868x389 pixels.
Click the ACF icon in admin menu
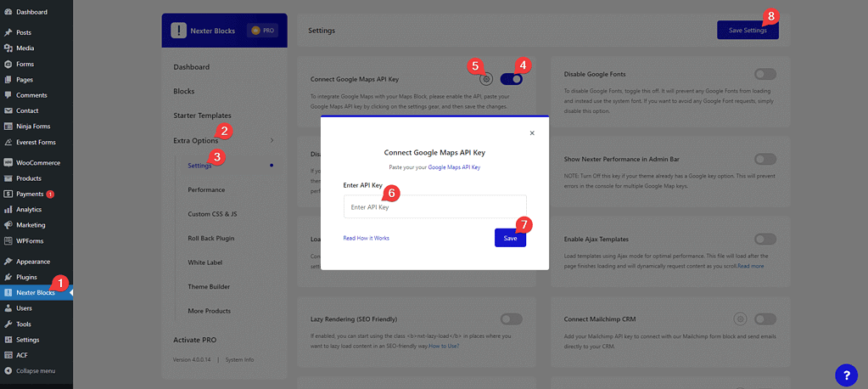click(x=8, y=355)
